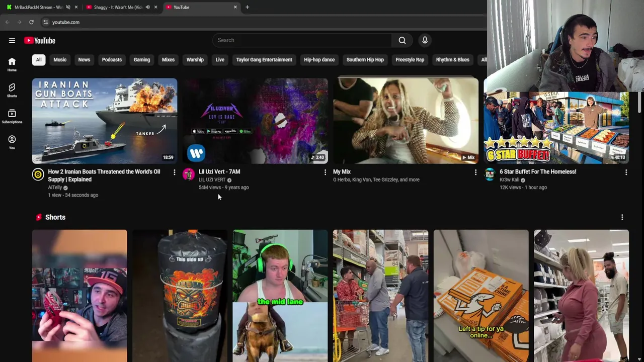Click the YouTube search input field

[302, 40]
